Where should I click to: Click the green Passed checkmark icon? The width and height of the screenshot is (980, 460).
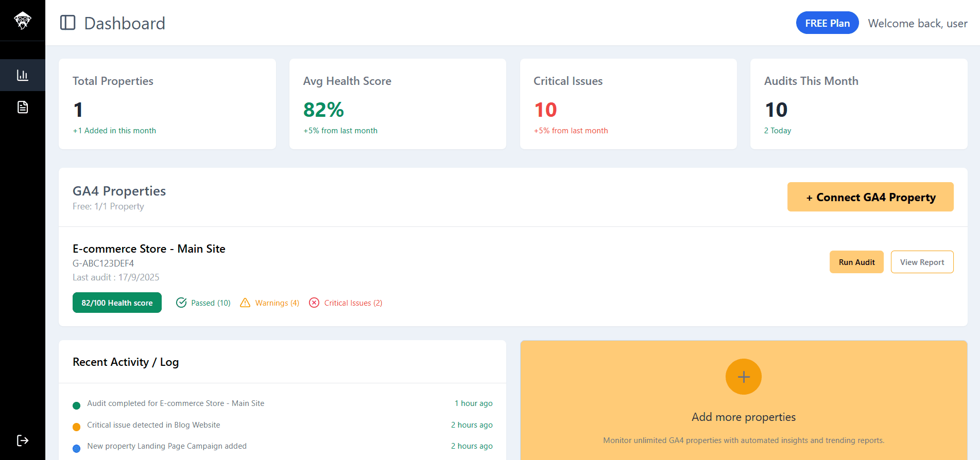point(181,303)
